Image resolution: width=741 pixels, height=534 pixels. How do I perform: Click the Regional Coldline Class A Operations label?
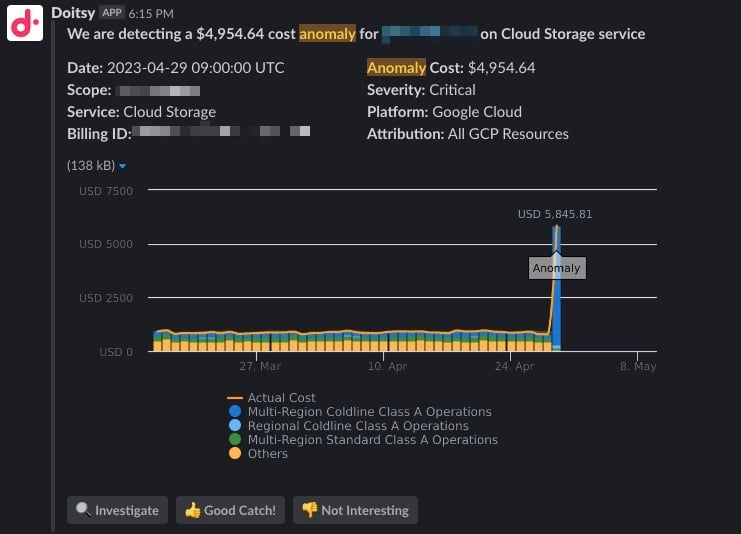[x=358, y=426]
